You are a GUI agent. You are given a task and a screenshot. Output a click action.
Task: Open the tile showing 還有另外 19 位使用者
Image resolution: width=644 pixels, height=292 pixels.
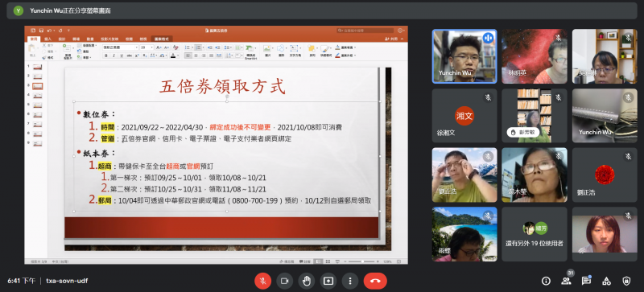[x=535, y=234]
